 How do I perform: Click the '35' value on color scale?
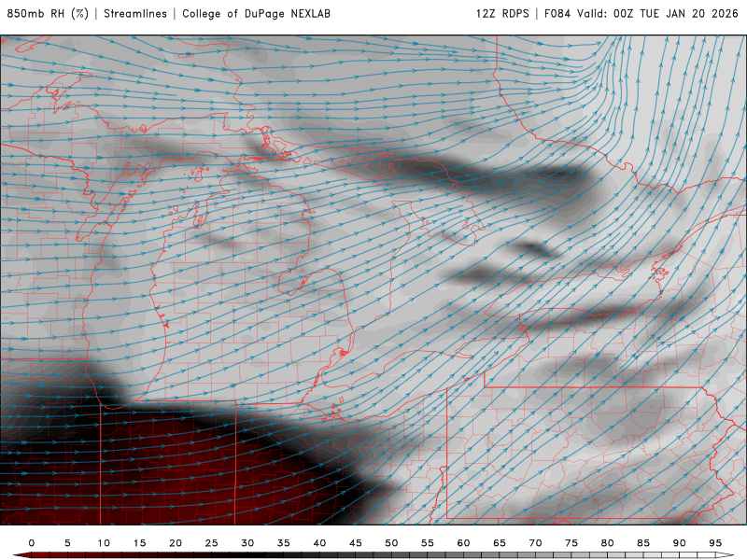point(284,543)
